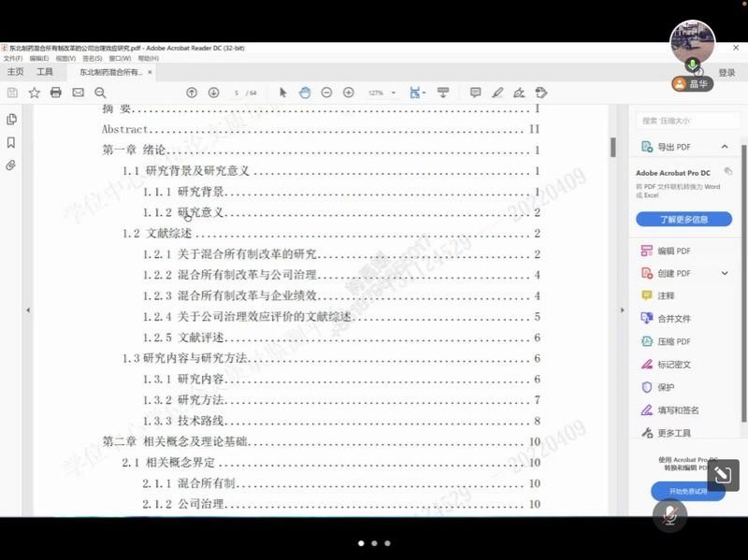Add a sticky note comment
Screen dimensions: 748x560
475,93
